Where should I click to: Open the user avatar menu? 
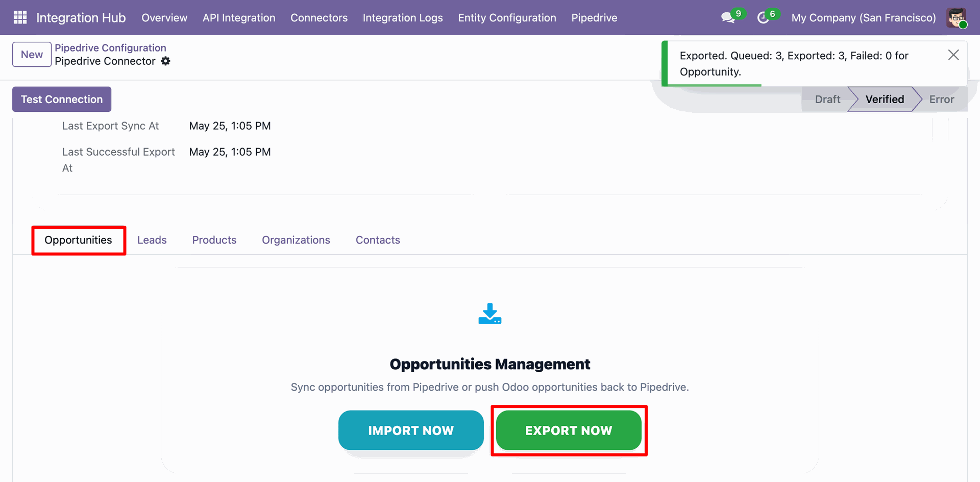pyautogui.click(x=957, y=18)
